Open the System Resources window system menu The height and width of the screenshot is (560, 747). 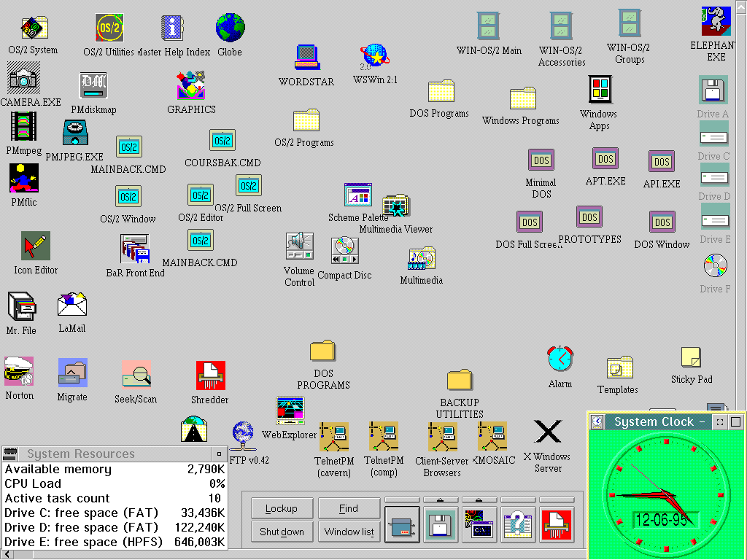pos(10,454)
